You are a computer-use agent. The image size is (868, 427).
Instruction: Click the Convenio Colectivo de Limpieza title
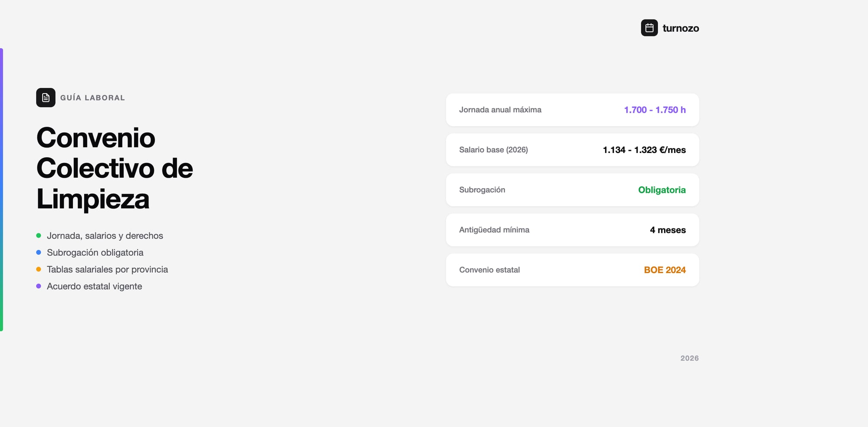point(115,168)
